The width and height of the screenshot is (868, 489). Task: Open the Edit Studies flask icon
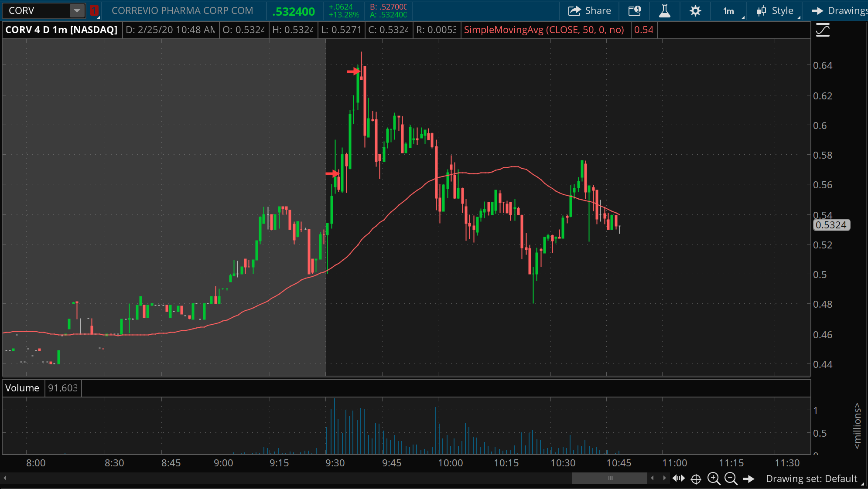click(664, 11)
